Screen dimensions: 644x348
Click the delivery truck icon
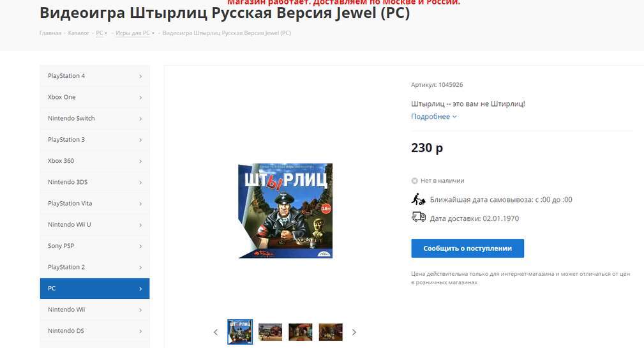coord(419,217)
